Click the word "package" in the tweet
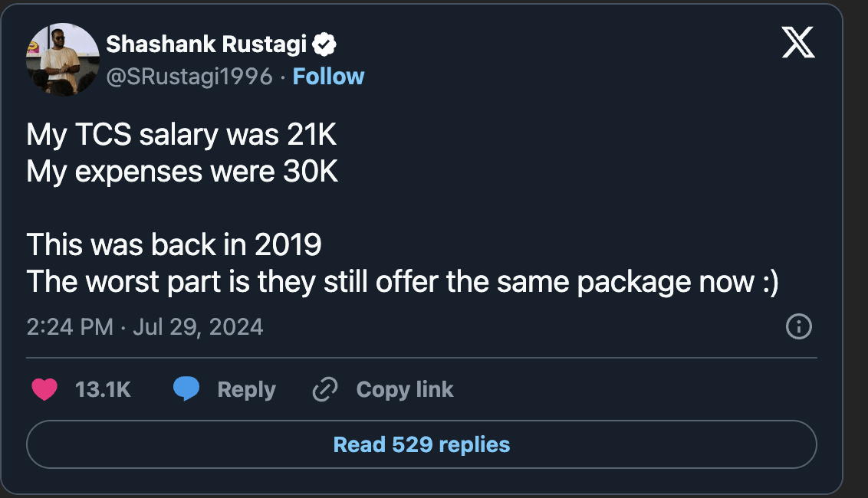This screenshot has height=498, width=868. [633, 282]
